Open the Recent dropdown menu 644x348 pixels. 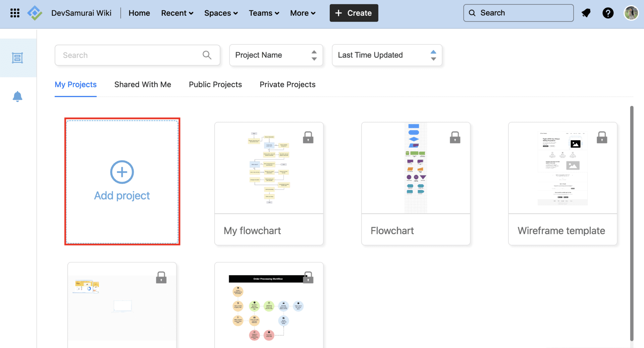177,13
